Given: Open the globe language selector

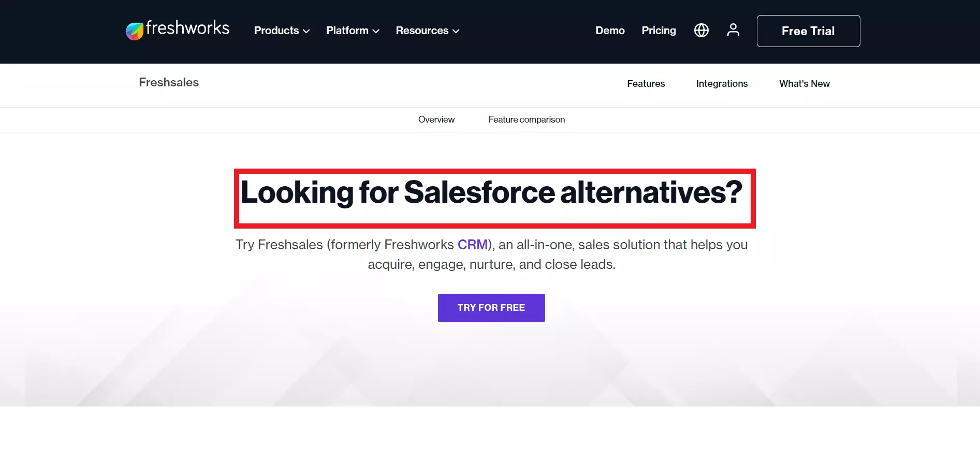Looking at the screenshot, I should tap(701, 31).
